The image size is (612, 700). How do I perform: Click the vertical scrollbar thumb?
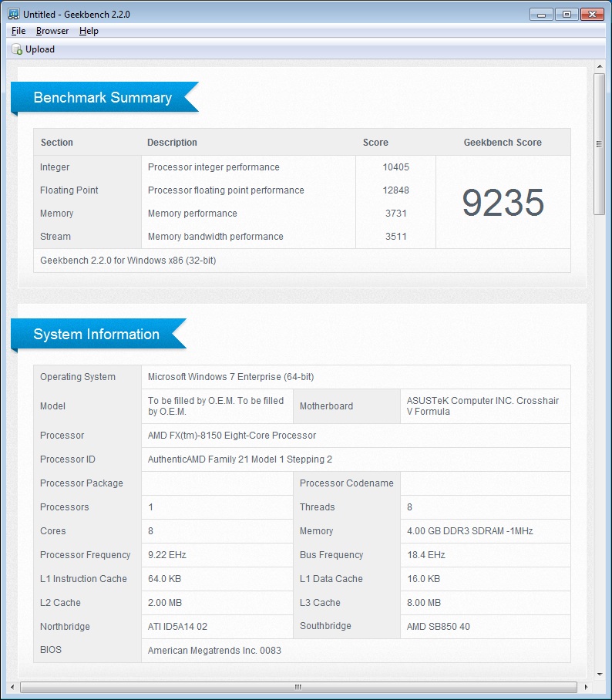[599, 144]
